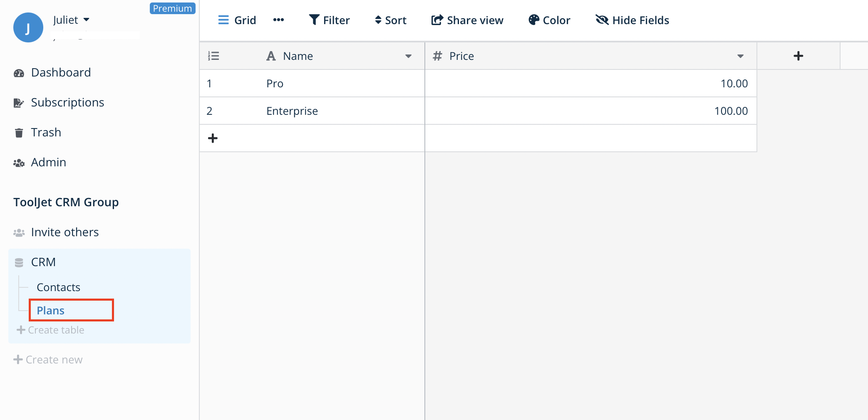868x420 pixels.
Task: Click the Share view button
Action: point(467,20)
